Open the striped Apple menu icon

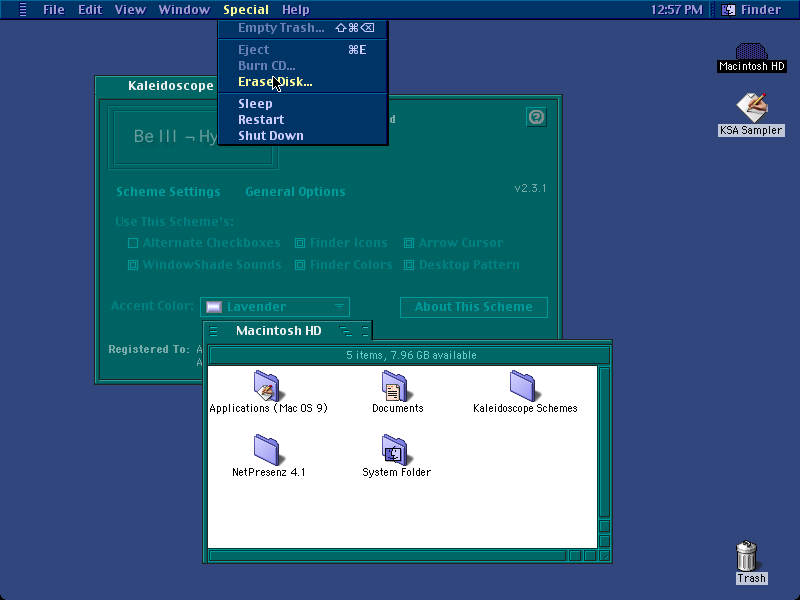(23, 10)
